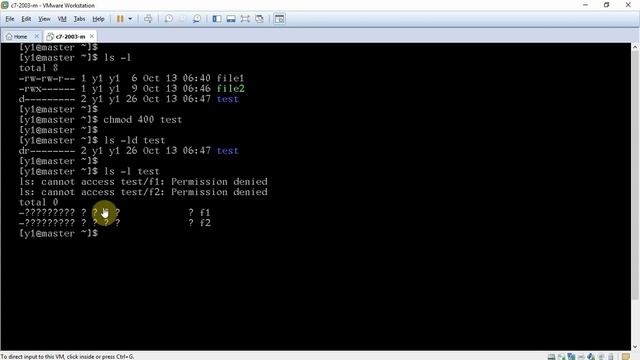Revert the VM to its previous snapshot

[x=182, y=19]
